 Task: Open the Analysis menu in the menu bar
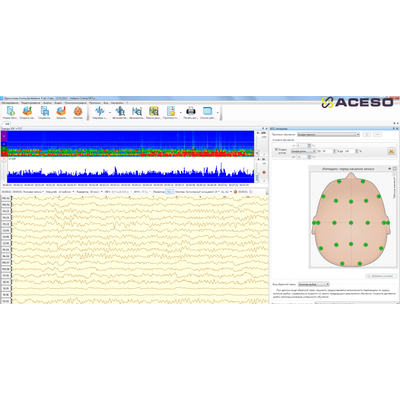point(47,103)
